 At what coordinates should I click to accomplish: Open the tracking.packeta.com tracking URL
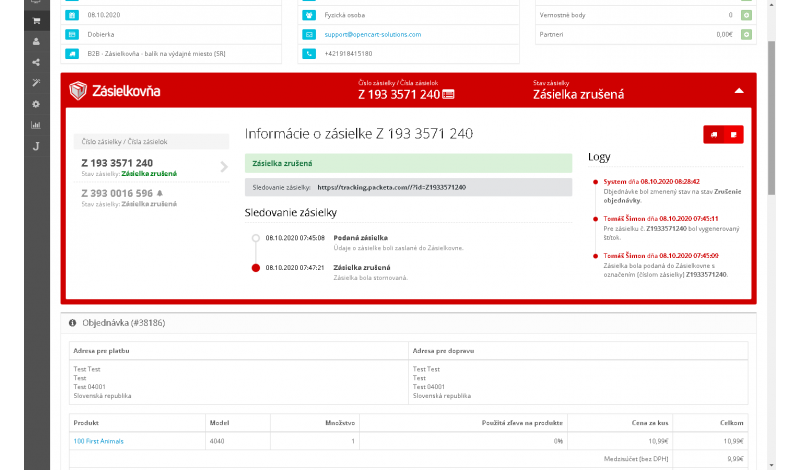point(391,187)
